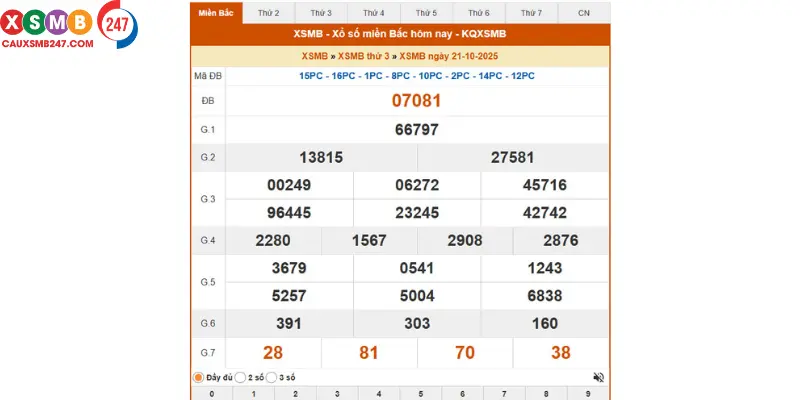Click the header XSMB - Xổ số miền Bắc hôm nay
Viewport: 800px width, 400px height.
pyautogui.click(x=400, y=34)
